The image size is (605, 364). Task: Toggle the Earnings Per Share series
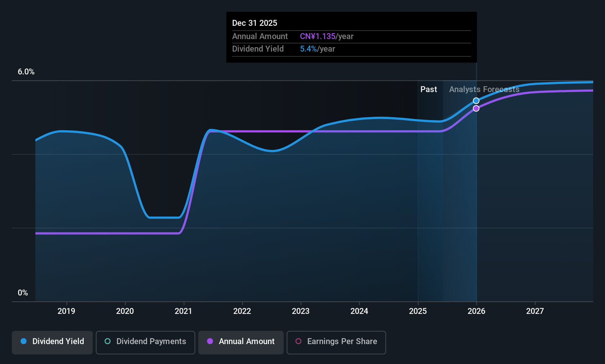point(336,342)
